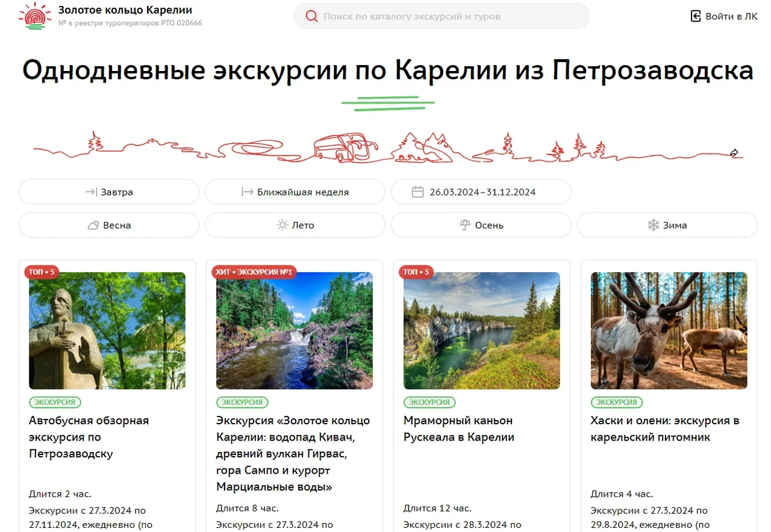Viewport: 771px width, 532px height.
Task: Click the share arrow icon near banner
Action: (734, 153)
